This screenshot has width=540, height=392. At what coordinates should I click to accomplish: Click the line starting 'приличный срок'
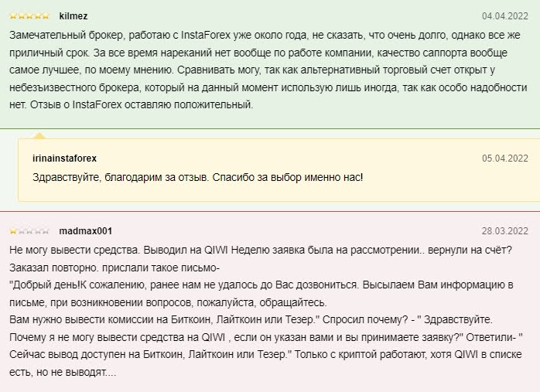[258, 53]
